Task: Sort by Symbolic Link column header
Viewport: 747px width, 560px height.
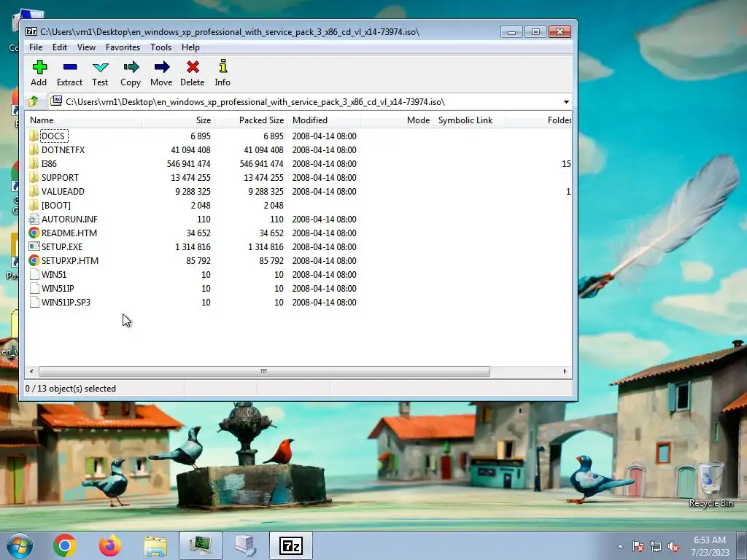Action: [470, 120]
